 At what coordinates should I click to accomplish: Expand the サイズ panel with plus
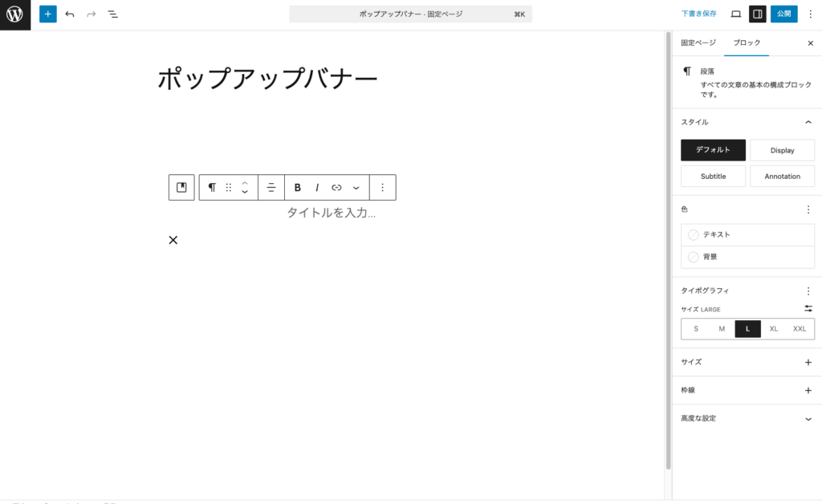[808, 362]
